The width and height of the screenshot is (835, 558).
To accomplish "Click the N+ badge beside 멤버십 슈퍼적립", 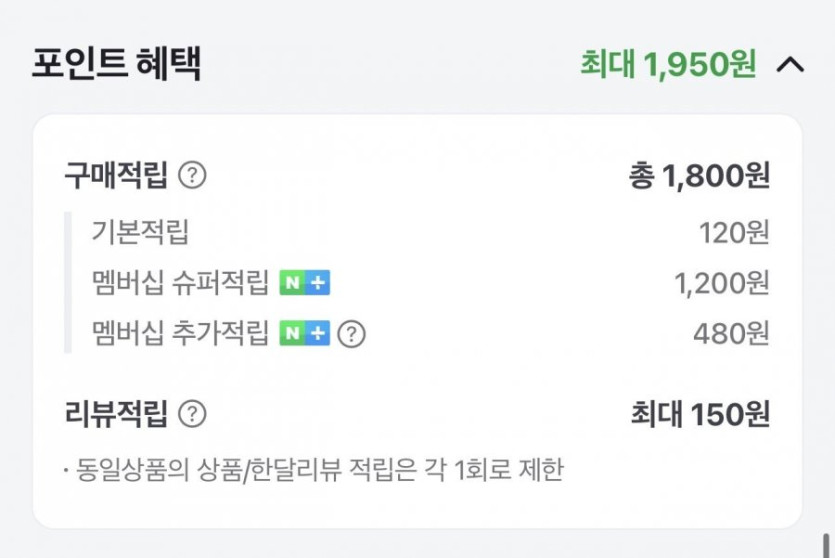I will click(304, 283).
